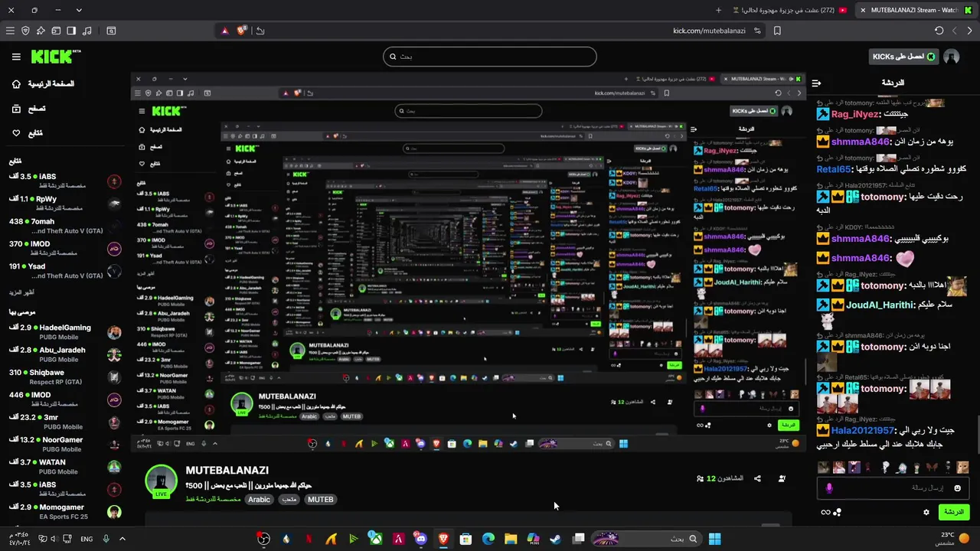Click the KICK logo
This screenshot has height=551, width=980.
tap(55, 57)
